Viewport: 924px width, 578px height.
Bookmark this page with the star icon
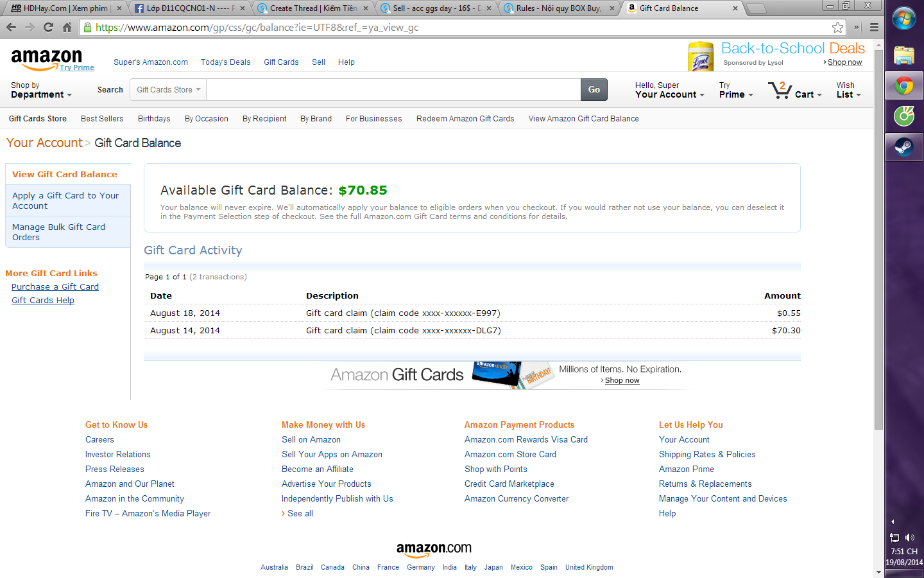[837, 27]
